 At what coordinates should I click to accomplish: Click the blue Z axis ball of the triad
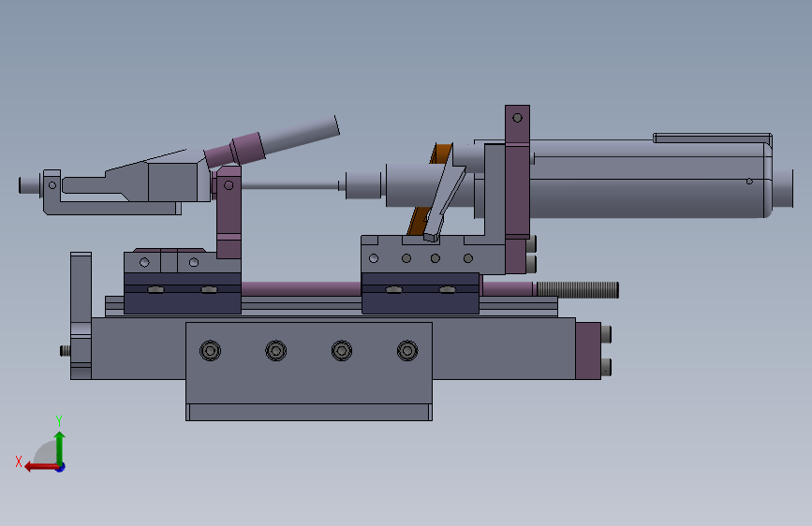[61, 467]
